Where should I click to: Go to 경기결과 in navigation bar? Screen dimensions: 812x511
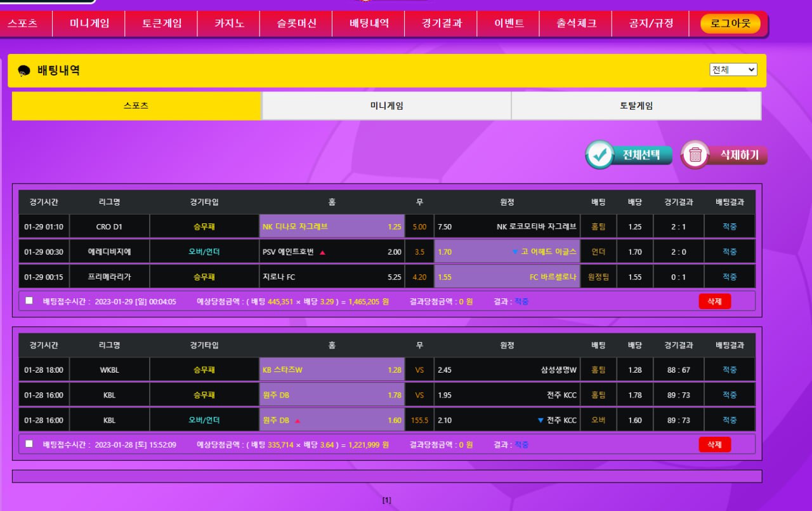[x=442, y=23]
